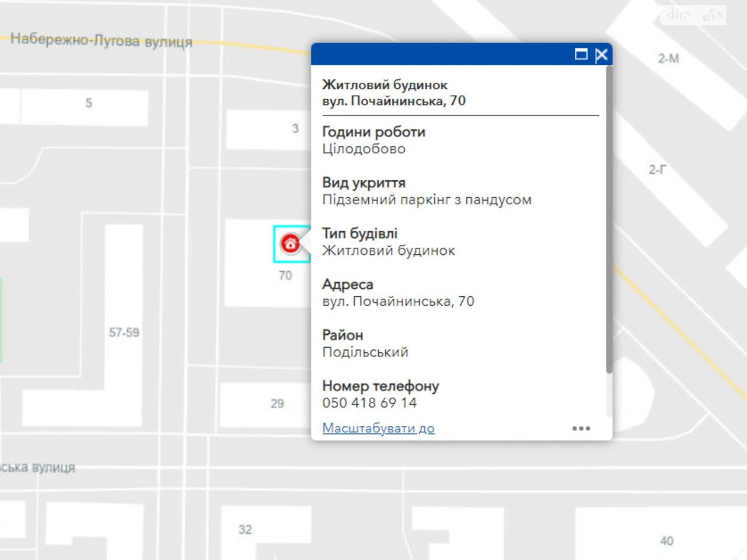Click building number 3 on the map
Image resolution: width=747 pixels, height=560 pixels.
295,128
